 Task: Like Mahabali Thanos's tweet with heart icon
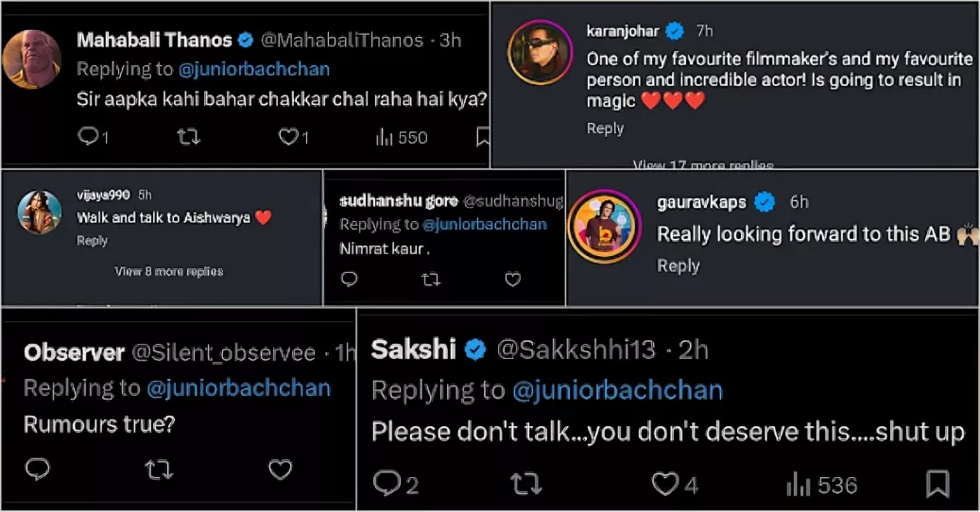pyautogui.click(x=288, y=138)
